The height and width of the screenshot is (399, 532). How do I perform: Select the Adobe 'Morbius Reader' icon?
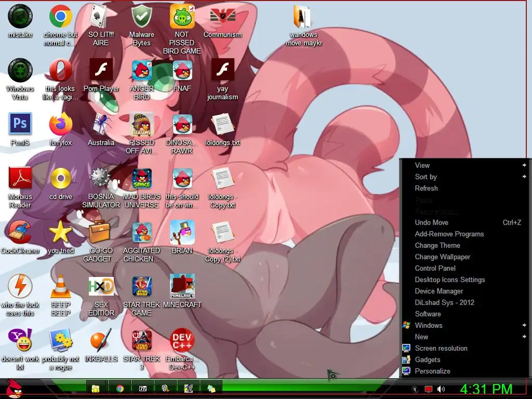coord(20,187)
